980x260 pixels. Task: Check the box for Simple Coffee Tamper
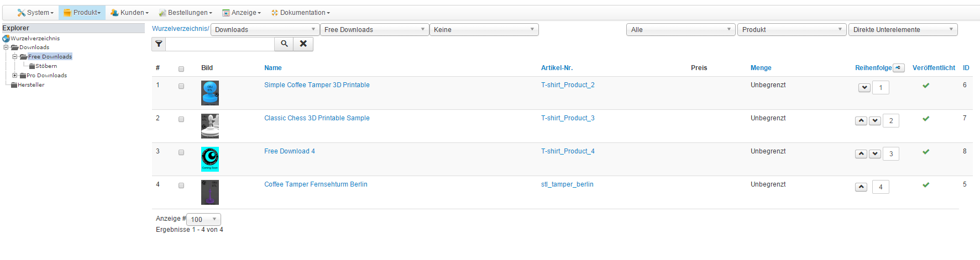click(x=181, y=86)
